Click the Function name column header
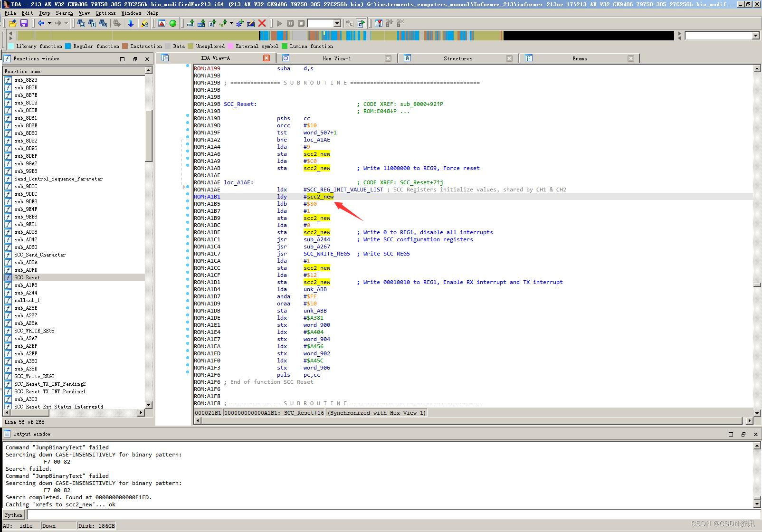 click(x=74, y=71)
